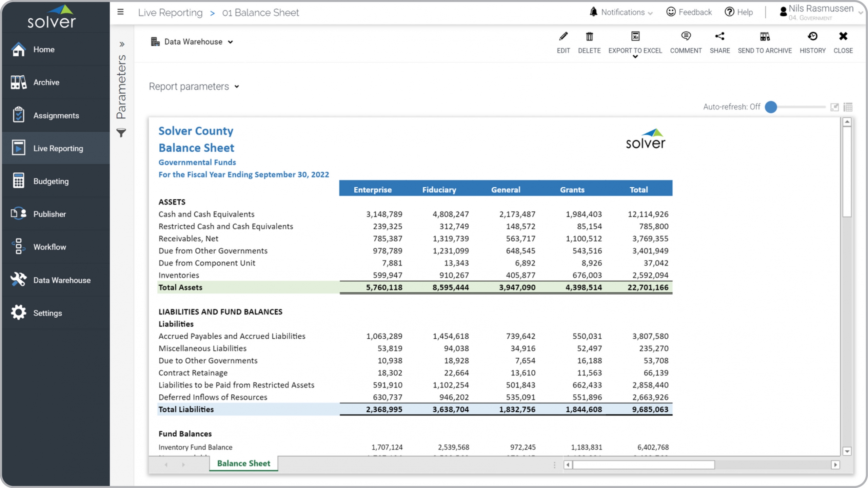The width and height of the screenshot is (868, 488).
Task: Select the Balance Sheet tab
Action: [243, 463]
